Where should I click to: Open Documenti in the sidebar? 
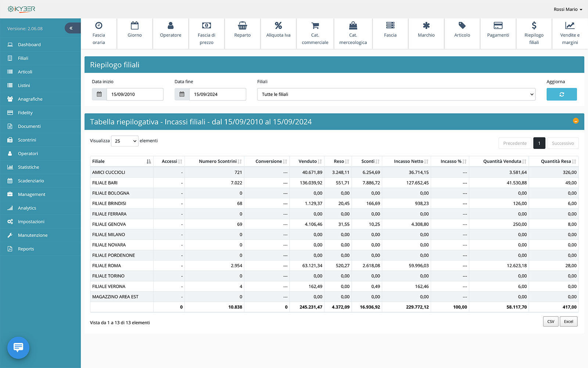coord(40,126)
